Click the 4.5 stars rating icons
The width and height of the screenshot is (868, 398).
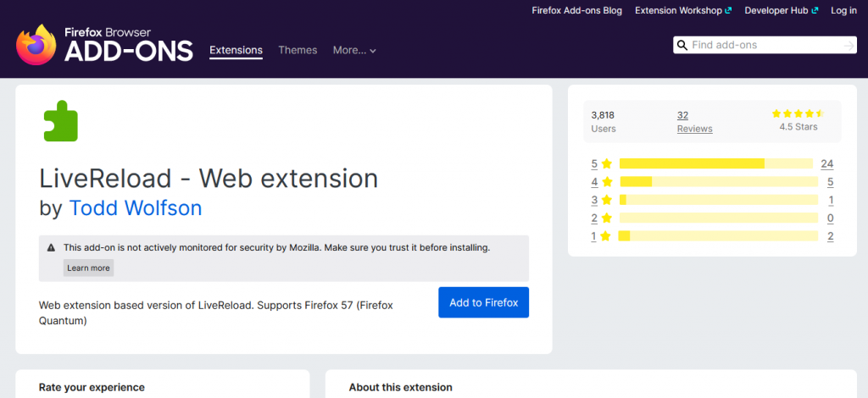tap(798, 113)
